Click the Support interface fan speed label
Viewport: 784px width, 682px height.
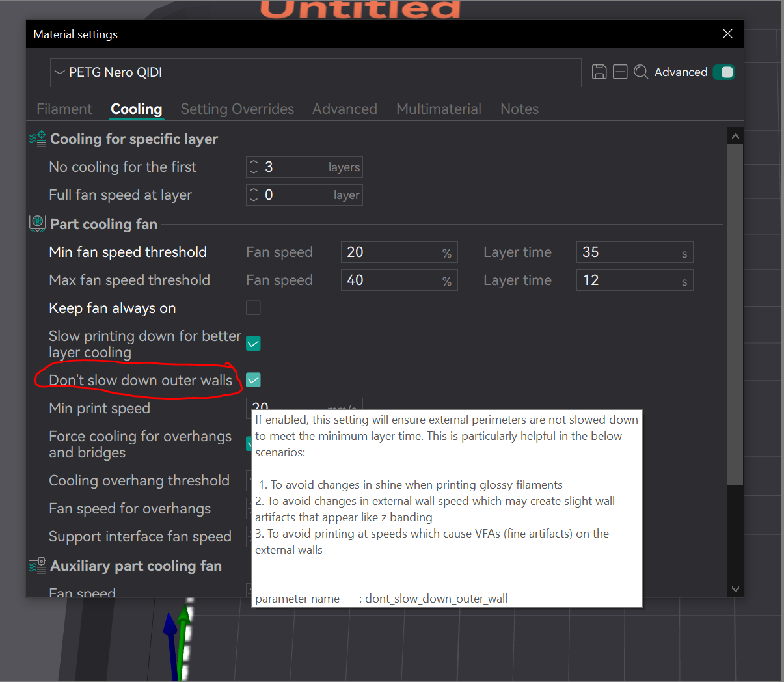[141, 536]
